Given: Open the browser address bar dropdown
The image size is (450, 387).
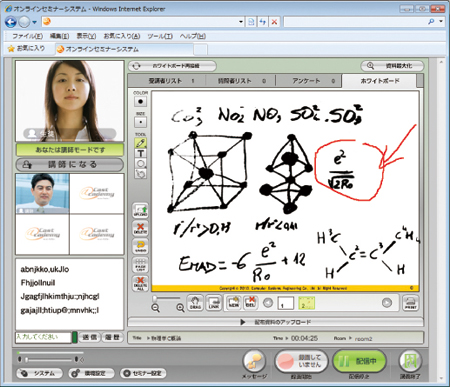Looking at the screenshot, I should point(241,22).
